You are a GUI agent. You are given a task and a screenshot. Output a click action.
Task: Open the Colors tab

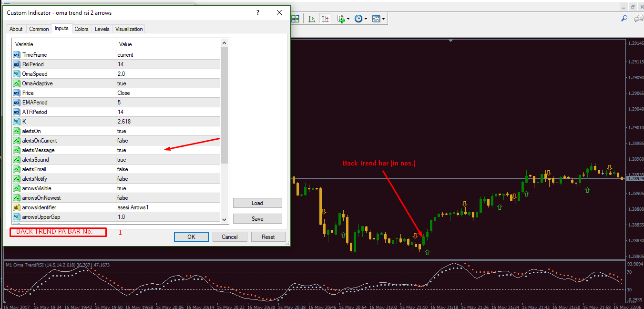(82, 29)
